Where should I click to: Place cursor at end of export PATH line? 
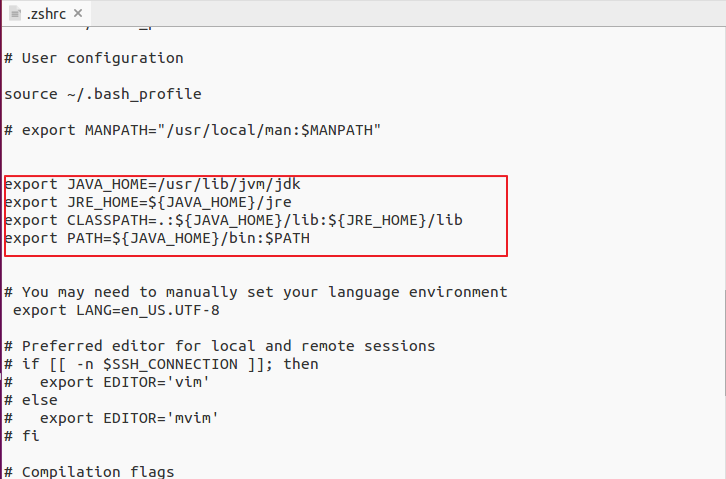(x=310, y=238)
